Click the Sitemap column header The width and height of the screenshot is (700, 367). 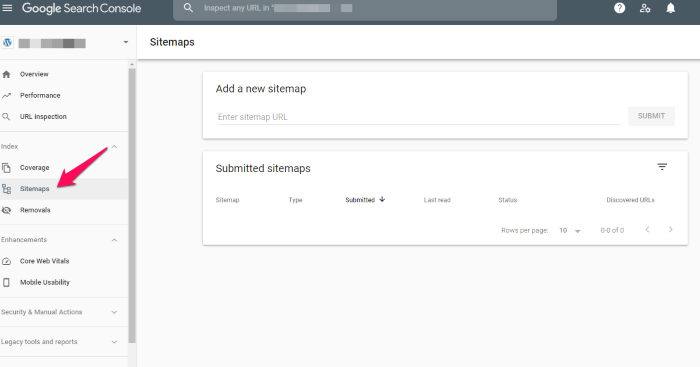[227, 200]
